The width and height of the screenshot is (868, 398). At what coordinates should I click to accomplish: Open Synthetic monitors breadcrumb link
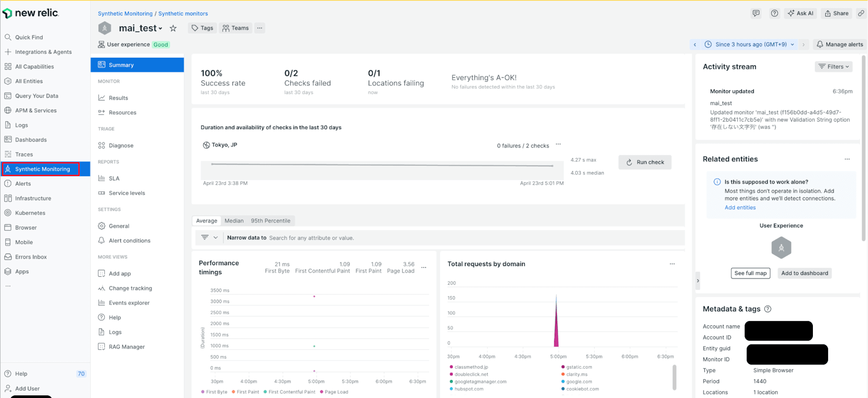click(x=183, y=13)
